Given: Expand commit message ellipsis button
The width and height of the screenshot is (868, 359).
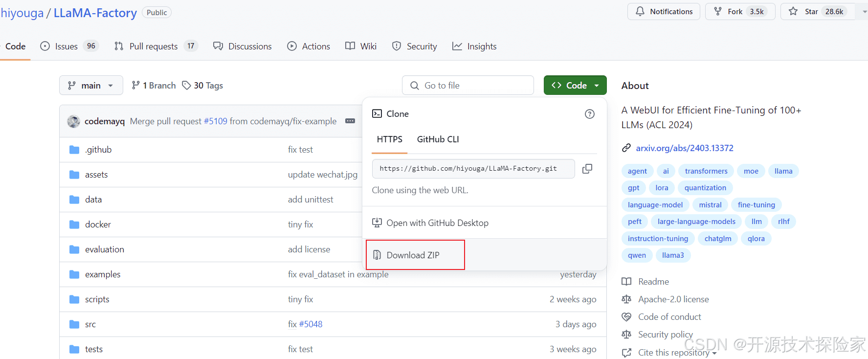Looking at the screenshot, I should [x=350, y=121].
